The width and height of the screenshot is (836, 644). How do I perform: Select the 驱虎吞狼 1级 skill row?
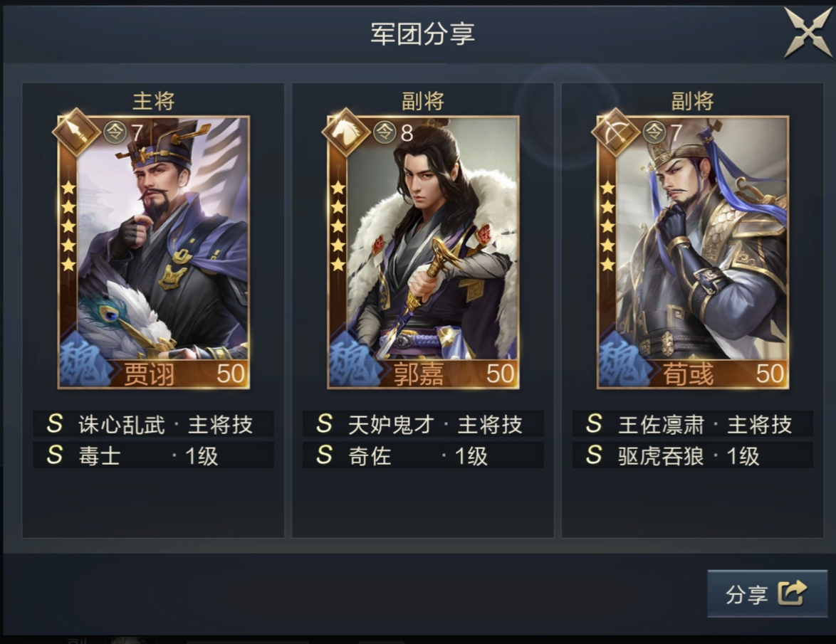[693, 455]
